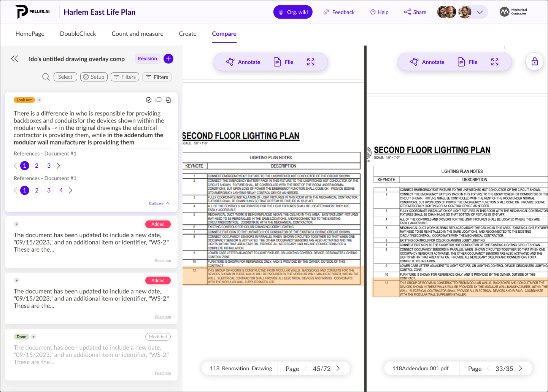Screen dimensions: 548x392
Task: Click the search magnifier icon
Action: click(46, 77)
